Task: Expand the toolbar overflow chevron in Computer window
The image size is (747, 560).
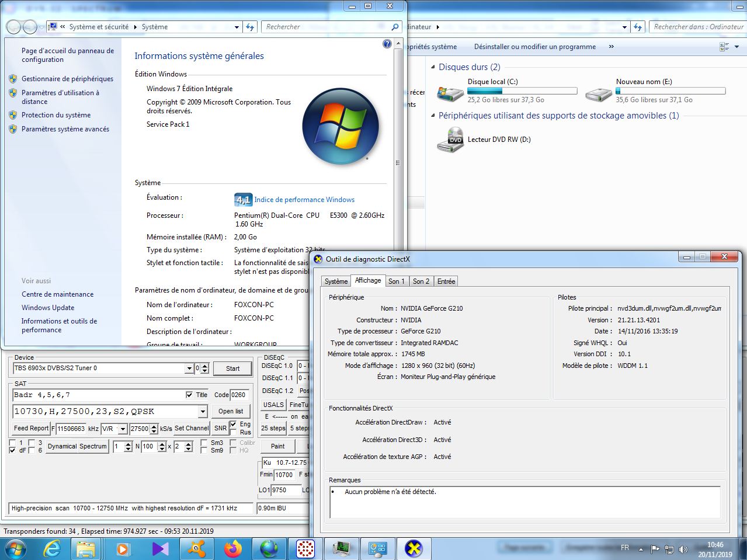Action: [x=611, y=47]
